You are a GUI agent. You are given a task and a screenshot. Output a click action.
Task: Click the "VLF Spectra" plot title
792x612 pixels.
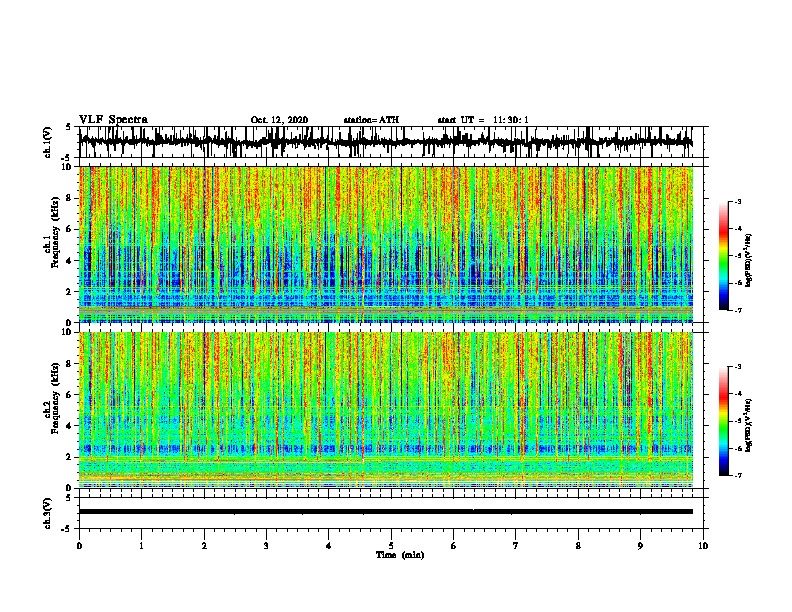113,120
